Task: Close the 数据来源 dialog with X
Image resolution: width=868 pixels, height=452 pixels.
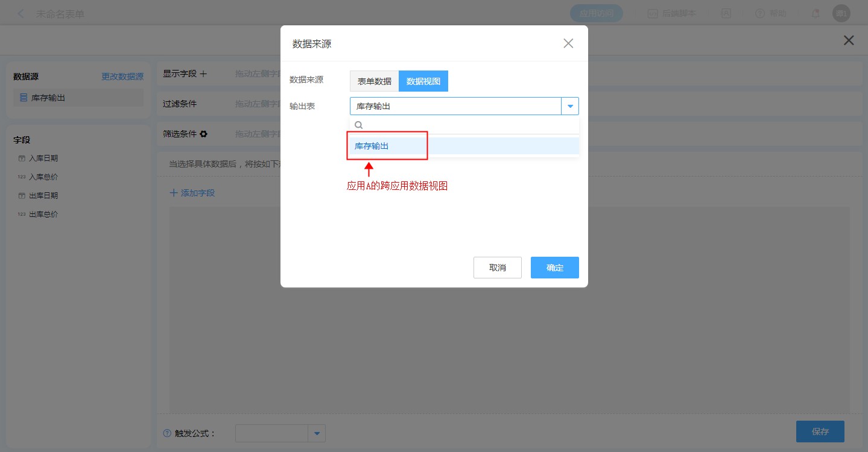Action: point(568,43)
